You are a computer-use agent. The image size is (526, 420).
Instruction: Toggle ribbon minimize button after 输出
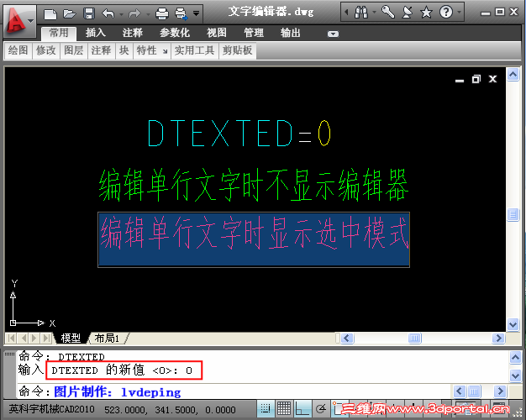(x=333, y=34)
